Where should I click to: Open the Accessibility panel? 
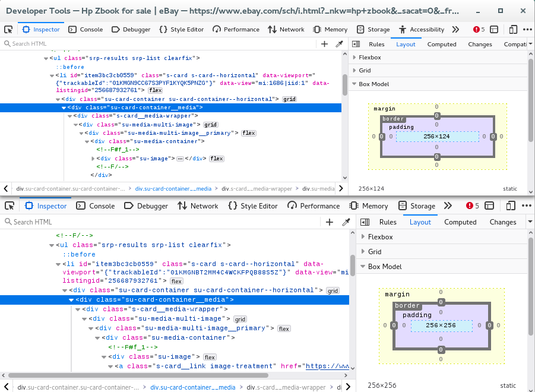[x=422, y=29]
